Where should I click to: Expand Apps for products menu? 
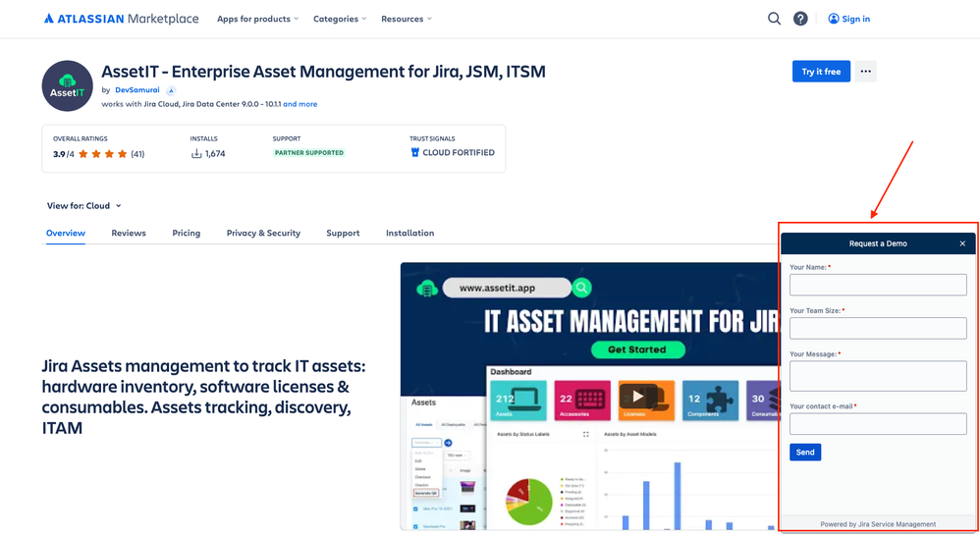257,19
